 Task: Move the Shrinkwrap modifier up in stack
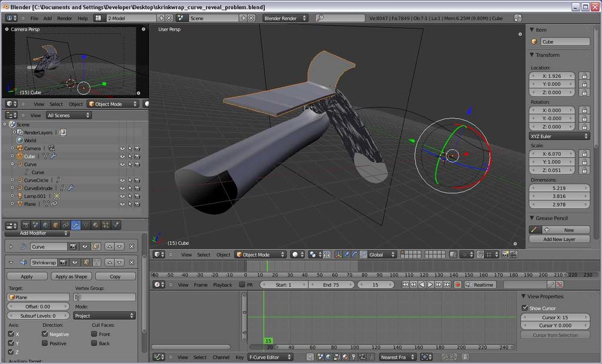point(110,262)
